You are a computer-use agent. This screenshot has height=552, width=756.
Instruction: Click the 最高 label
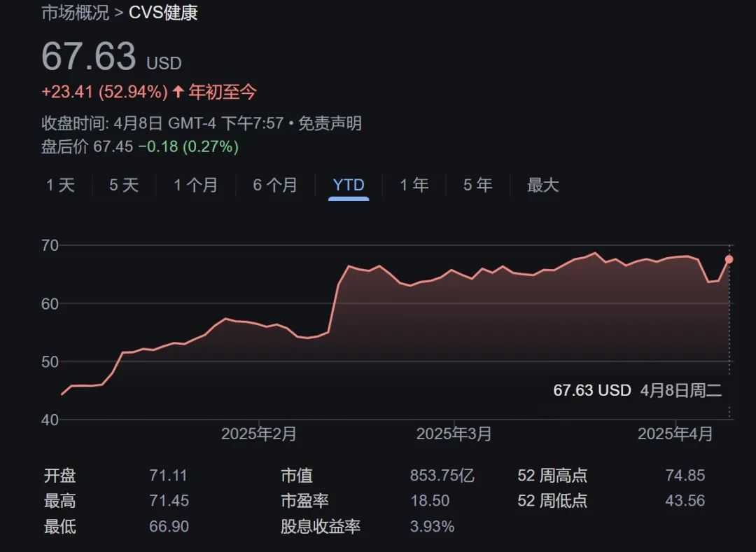click(59, 500)
